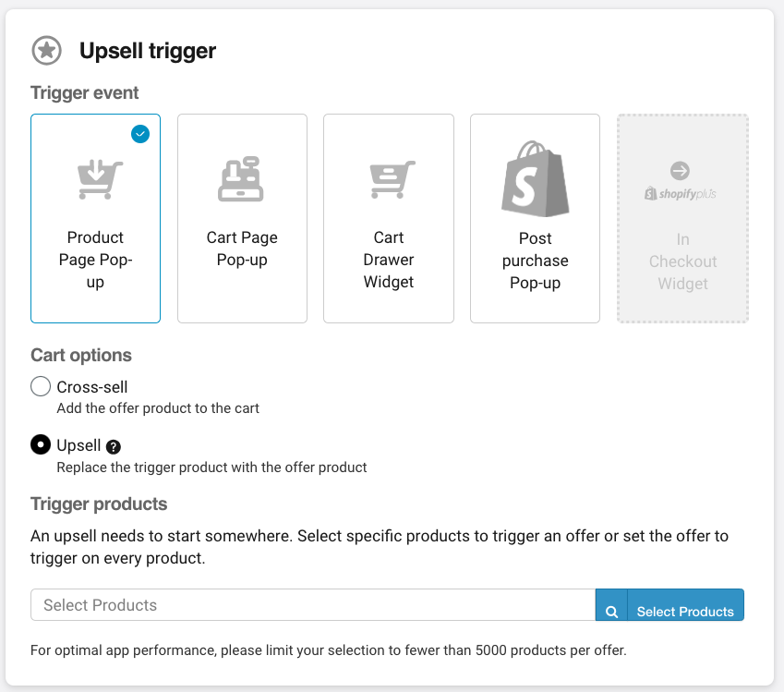Click the cash register icon on Cart Page Pop-up

pos(242,178)
